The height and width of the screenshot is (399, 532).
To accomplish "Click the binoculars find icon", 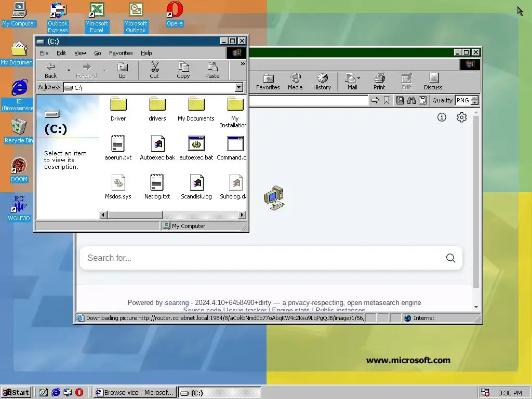I will (x=411, y=100).
